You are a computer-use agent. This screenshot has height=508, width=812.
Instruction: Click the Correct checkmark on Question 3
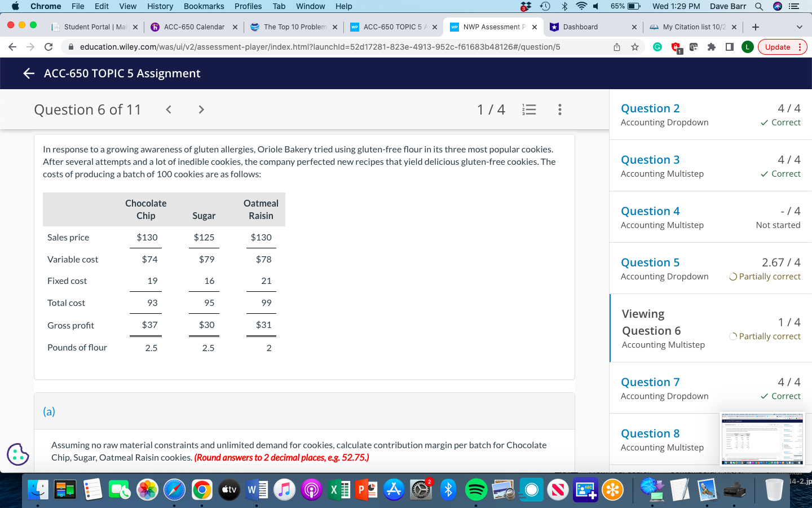(x=780, y=173)
